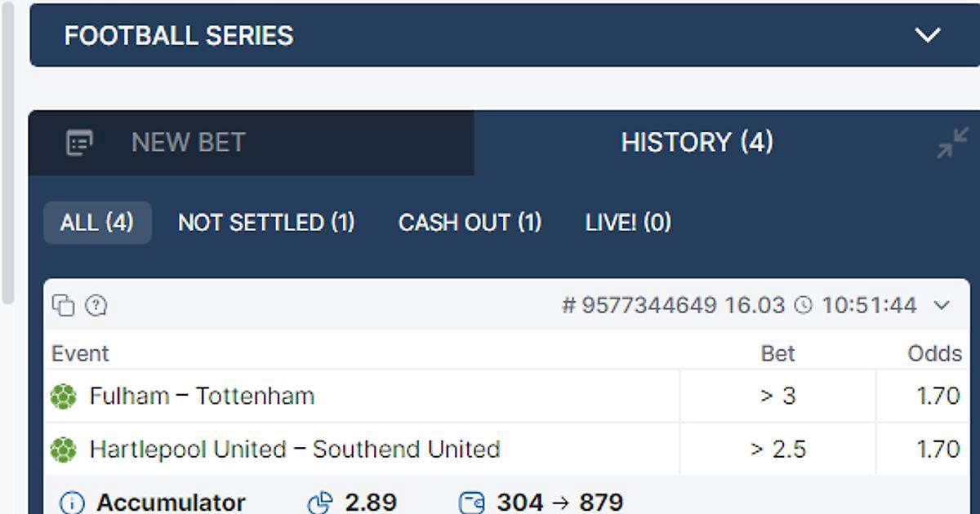The image size is (980, 514).
Task: Collapse bet #9577344649 details chevron
Action: click(942, 306)
